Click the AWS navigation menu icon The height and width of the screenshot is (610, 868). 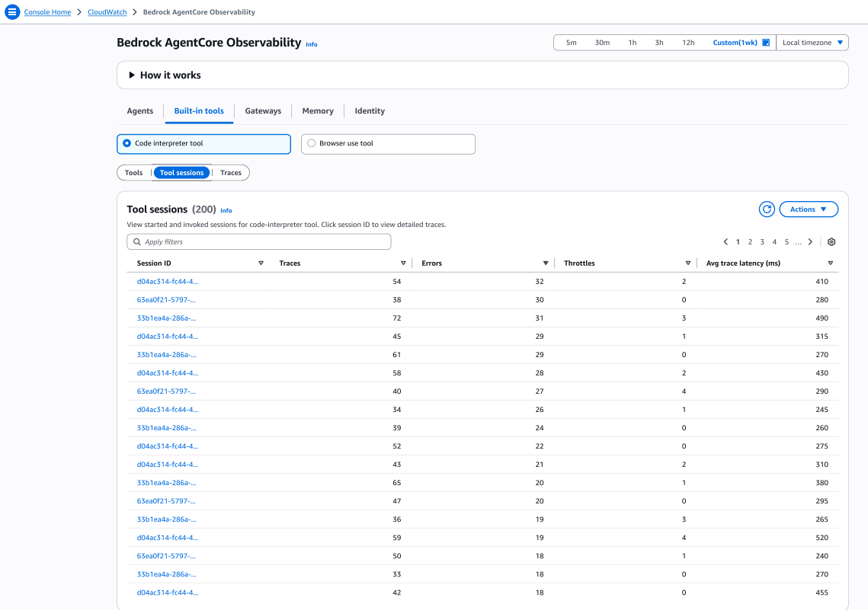tap(11, 11)
